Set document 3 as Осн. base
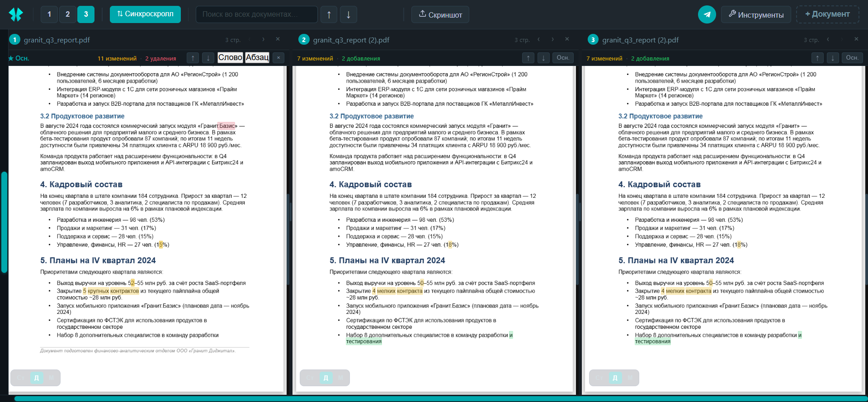 coord(852,58)
